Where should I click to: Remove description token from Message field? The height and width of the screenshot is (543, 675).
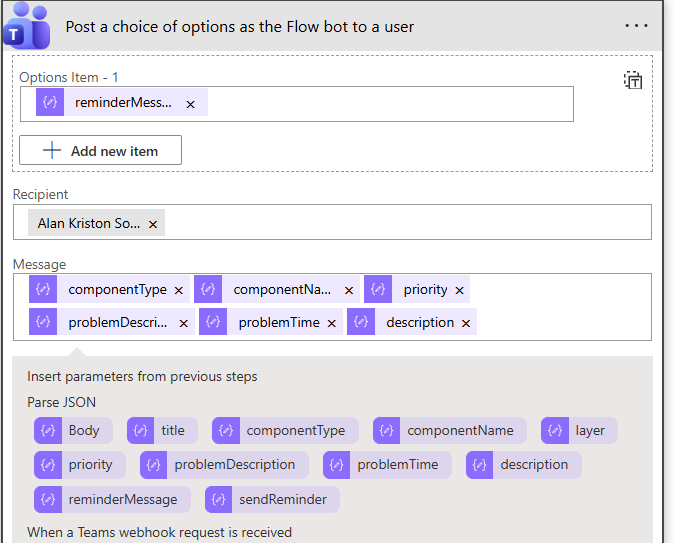coord(466,323)
